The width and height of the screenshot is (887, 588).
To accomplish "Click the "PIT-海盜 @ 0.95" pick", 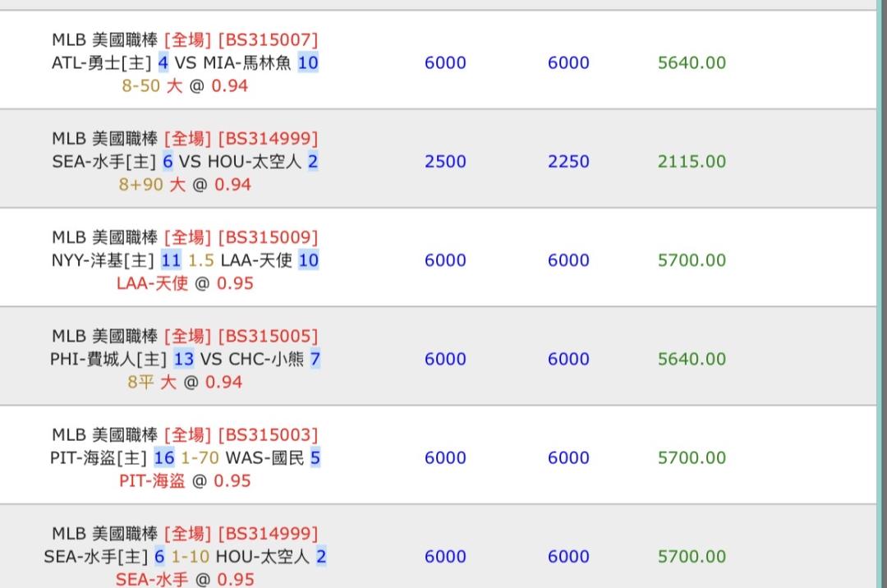I will (x=185, y=480).
